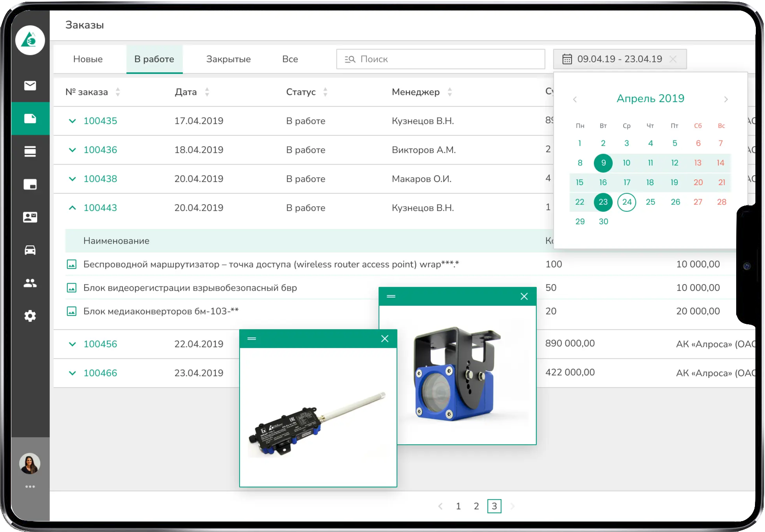Click image icon beside Блок медиаконвертеров row
This screenshot has width=765, height=532.
tap(72, 311)
